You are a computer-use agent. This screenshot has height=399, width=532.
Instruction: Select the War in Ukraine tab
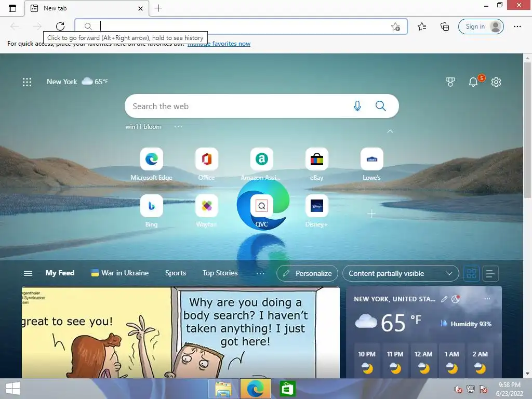coord(120,273)
